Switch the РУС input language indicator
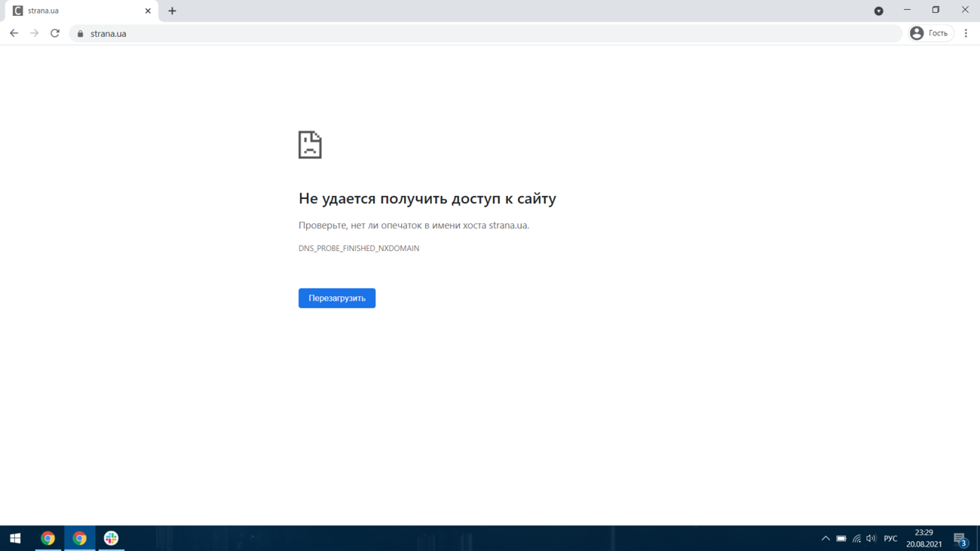This screenshot has height=551, width=980. (890, 538)
